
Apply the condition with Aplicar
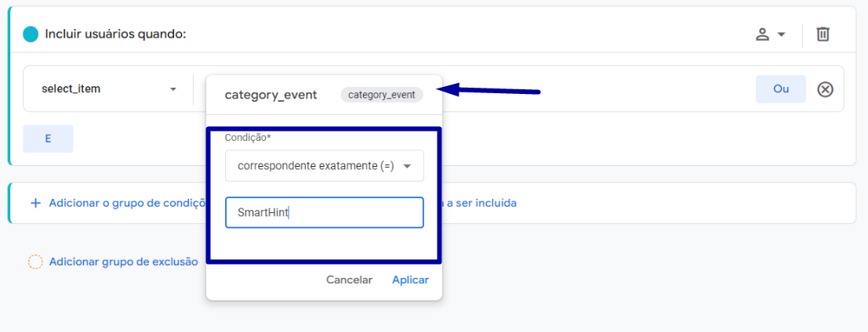pos(410,280)
